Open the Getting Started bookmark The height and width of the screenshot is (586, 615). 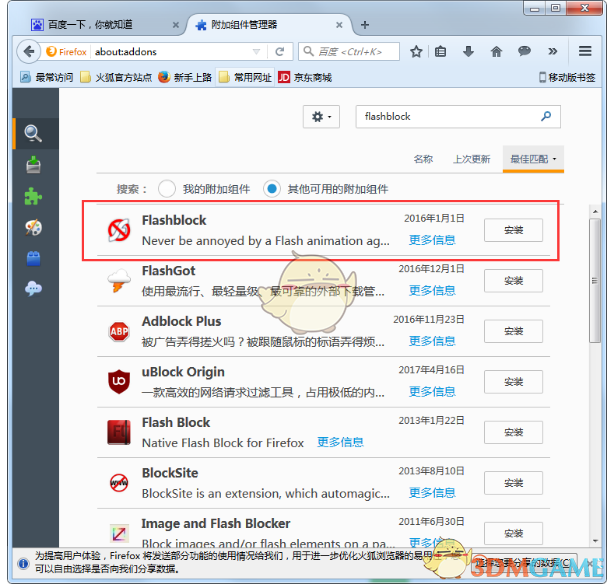(x=185, y=77)
